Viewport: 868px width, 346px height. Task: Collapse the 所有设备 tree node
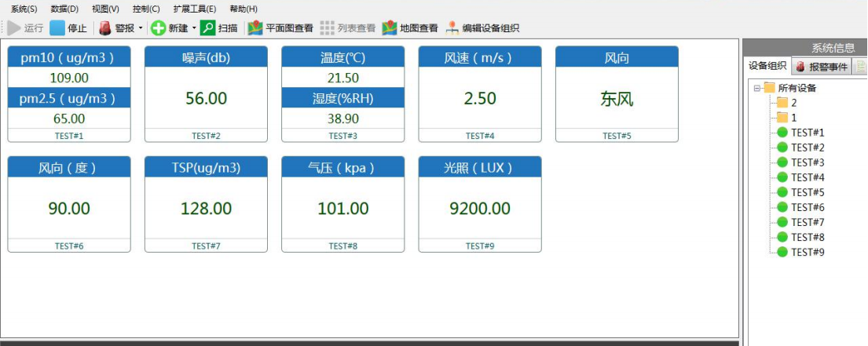coord(756,88)
